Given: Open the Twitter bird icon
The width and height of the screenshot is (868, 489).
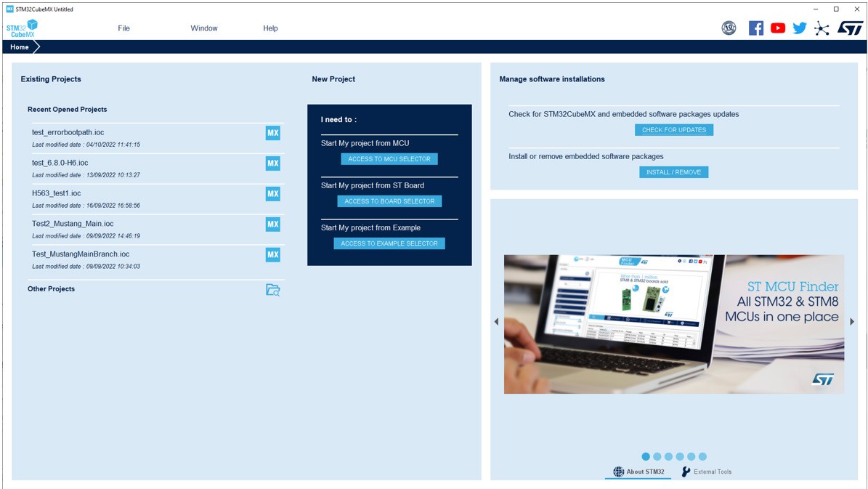Looking at the screenshot, I should point(799,28).
